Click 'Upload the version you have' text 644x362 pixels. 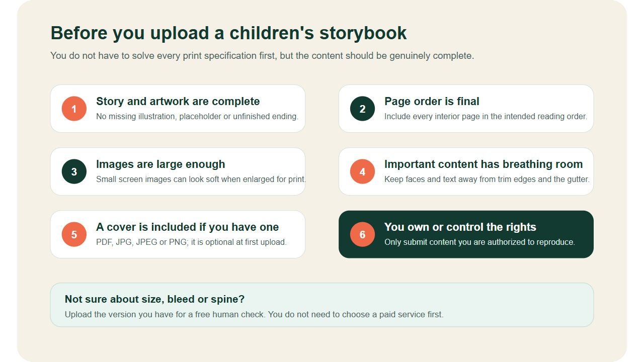pyautogui.click(x=254, y=315)
